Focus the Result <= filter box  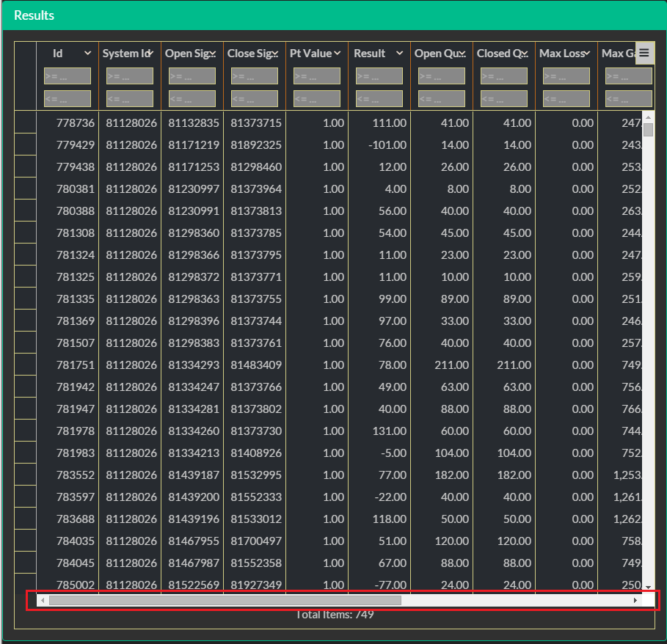379,98
